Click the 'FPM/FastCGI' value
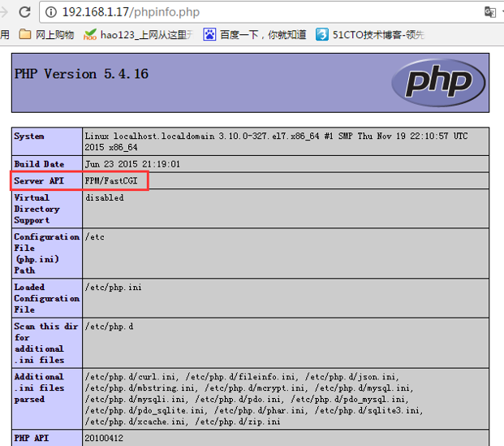The image size is (504, 446). 111,181
